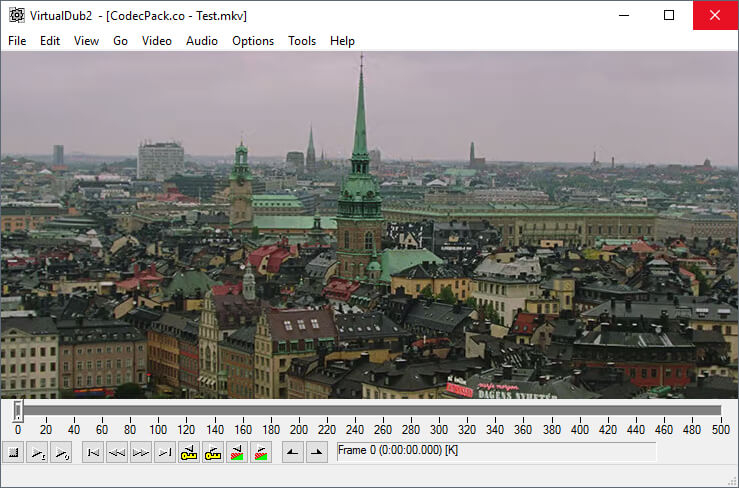The image size is (739, 488).
Task: Set selection end mark-out
Action: click(317, 453)
